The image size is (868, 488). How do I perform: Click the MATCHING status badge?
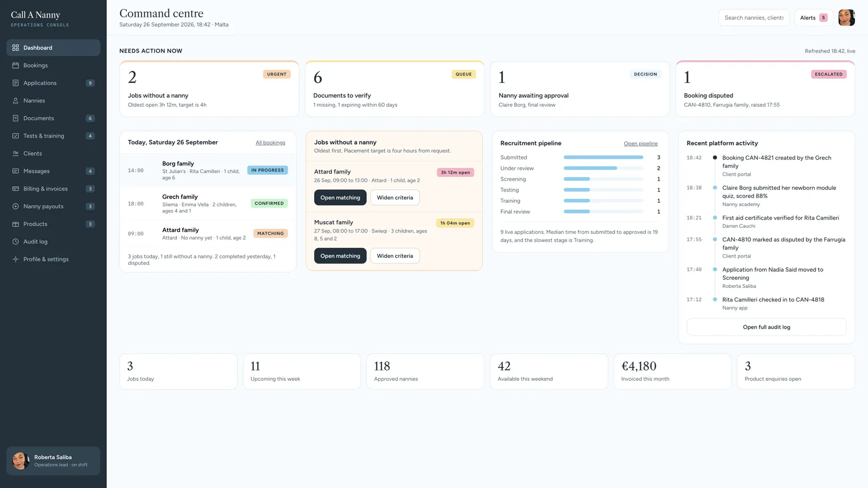pos(270,234)
